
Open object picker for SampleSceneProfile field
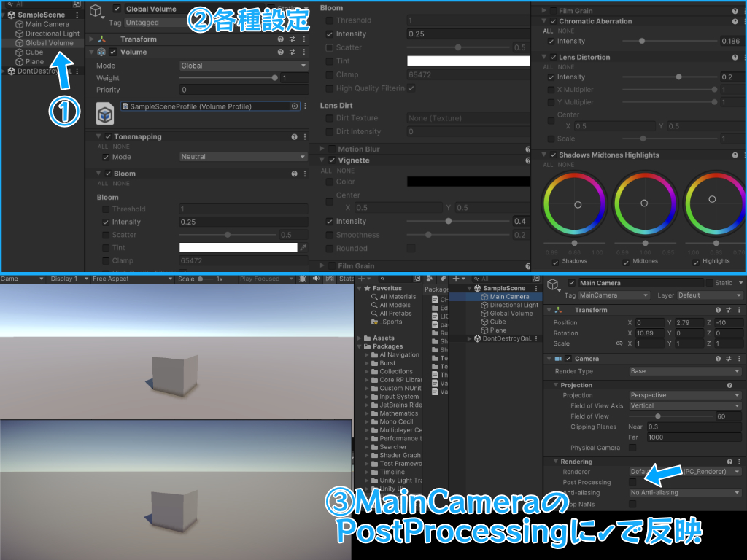pos(295,106)
